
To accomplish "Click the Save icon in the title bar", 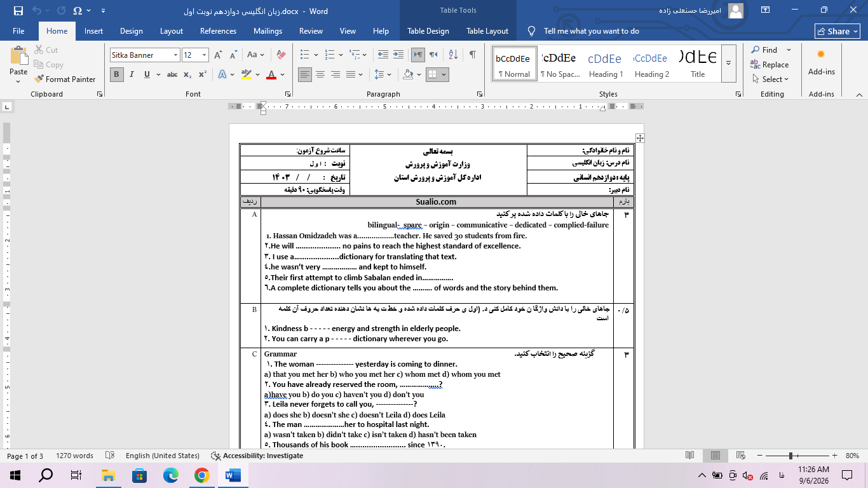I will pos(18,11).
